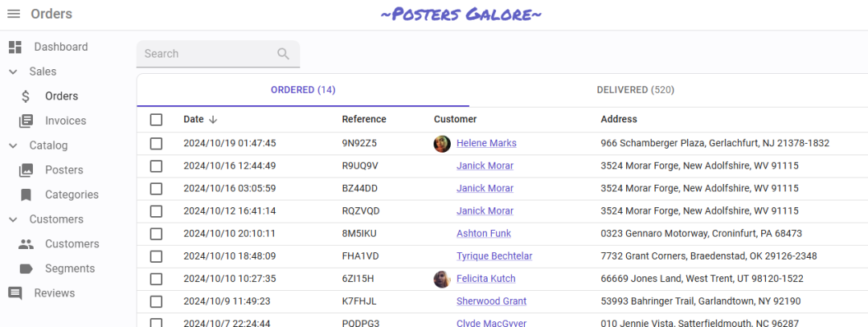This screenshot has width=868, height=327.
Task: Open customer link Helene Marks
Action: click(x=486, y=144)
